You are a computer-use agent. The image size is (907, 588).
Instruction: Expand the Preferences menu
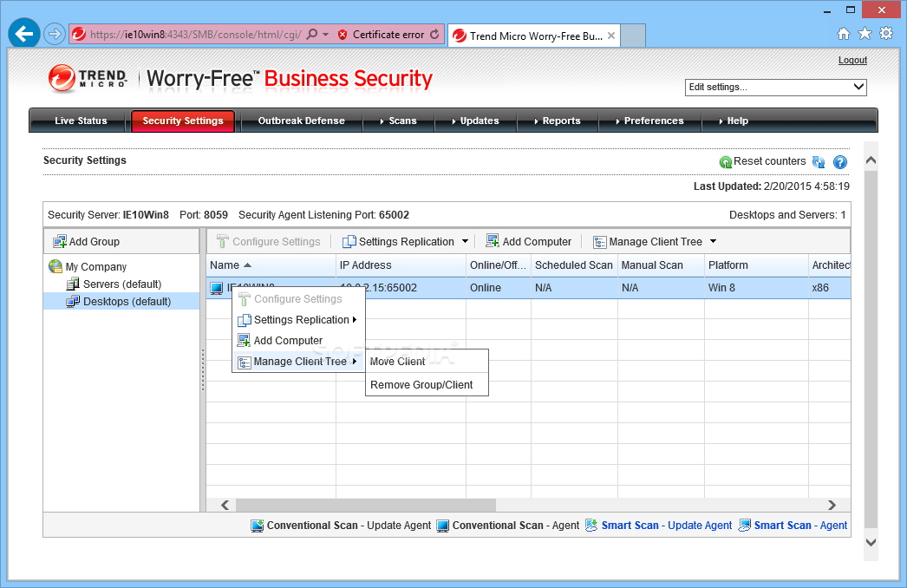[649, 121]
